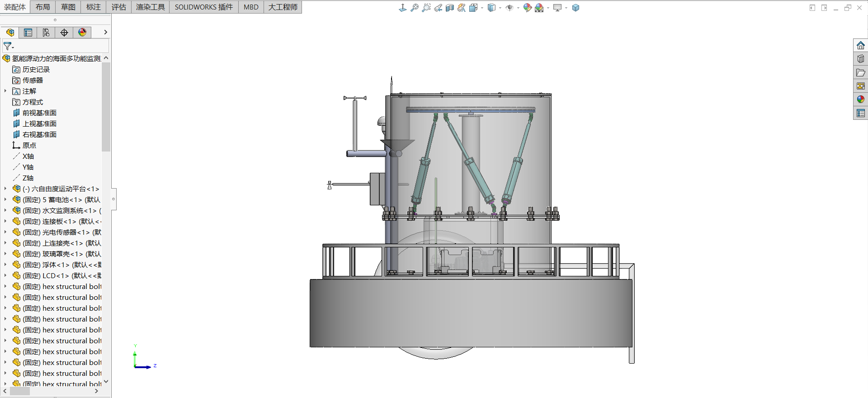The width and height of the screenshot is (868, 398).
Task: Open the DimXpertManager crosshair tab
Action: tap(64, 33)
